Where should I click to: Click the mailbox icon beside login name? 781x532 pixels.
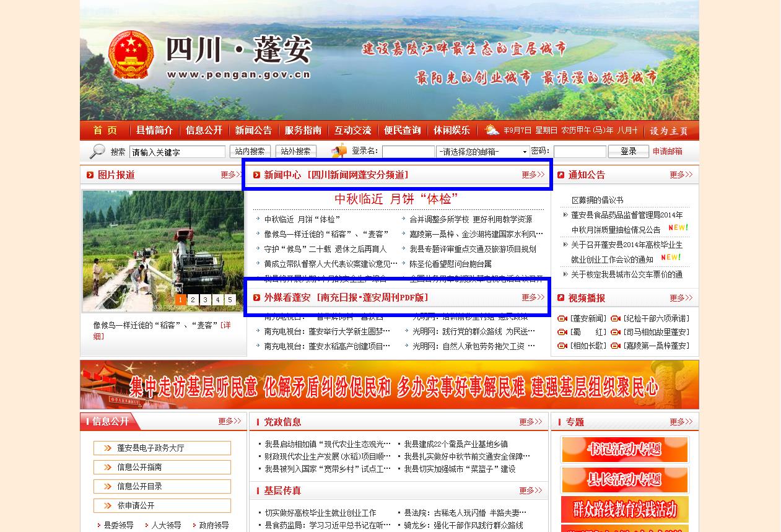339,151
